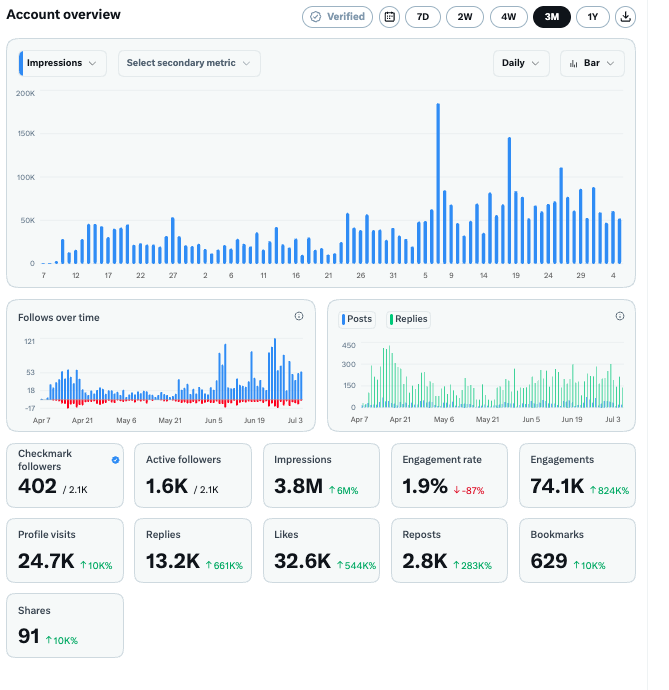Open the Bar chart type dropdown
Viewport: 669px width, 690px height.
(x=592, y=63)
